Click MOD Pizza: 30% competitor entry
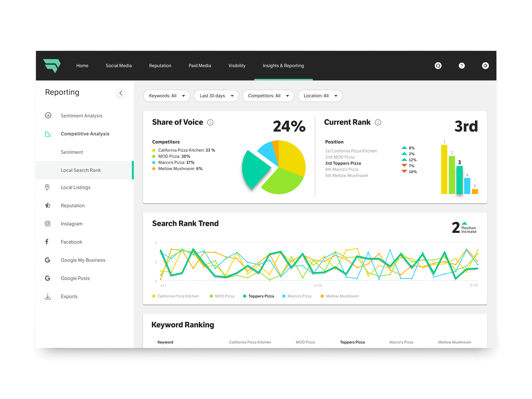Viewport: 532px width, 399px height. [x=171, y=156]
